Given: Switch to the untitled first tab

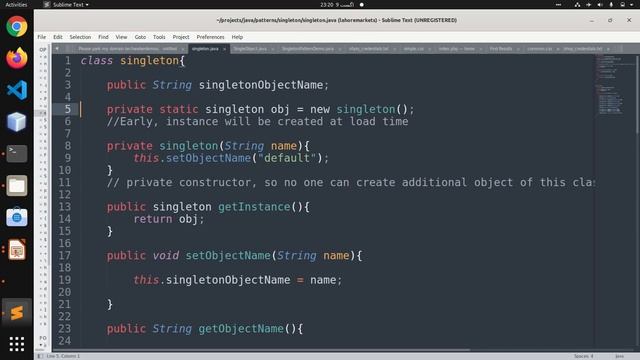Looking at the screenshot, I should click(127, 49).
